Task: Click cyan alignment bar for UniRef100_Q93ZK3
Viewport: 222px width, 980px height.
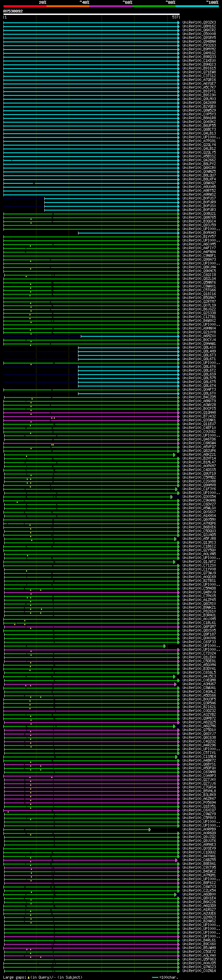Action: pyautogui.click(x=92, y=23)
